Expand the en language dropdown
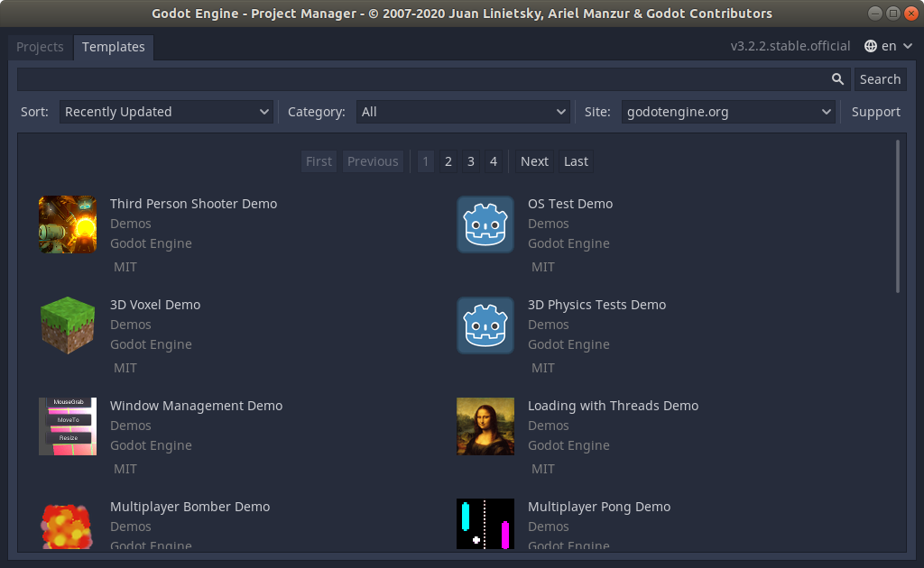 pos(889,46)
